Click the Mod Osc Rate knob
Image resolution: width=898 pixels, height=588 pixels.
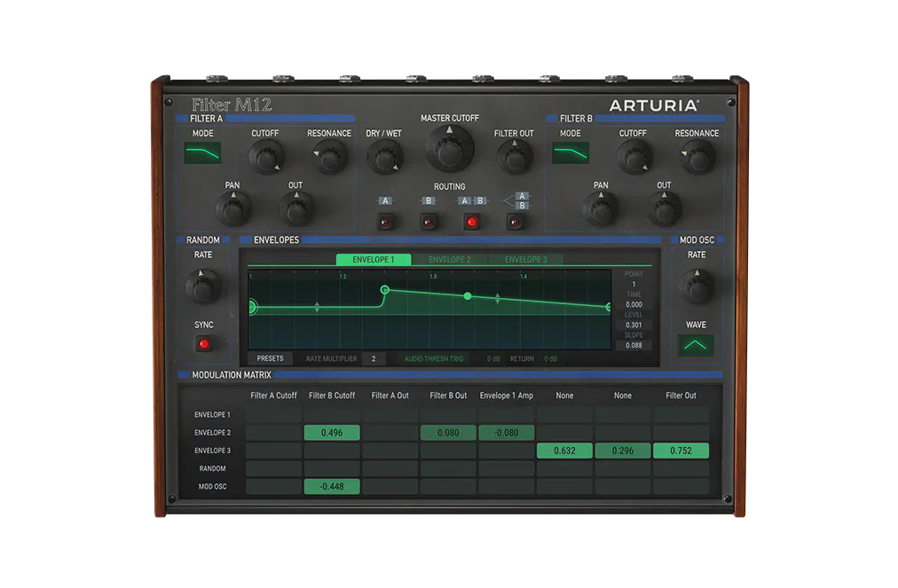[697, 286]
